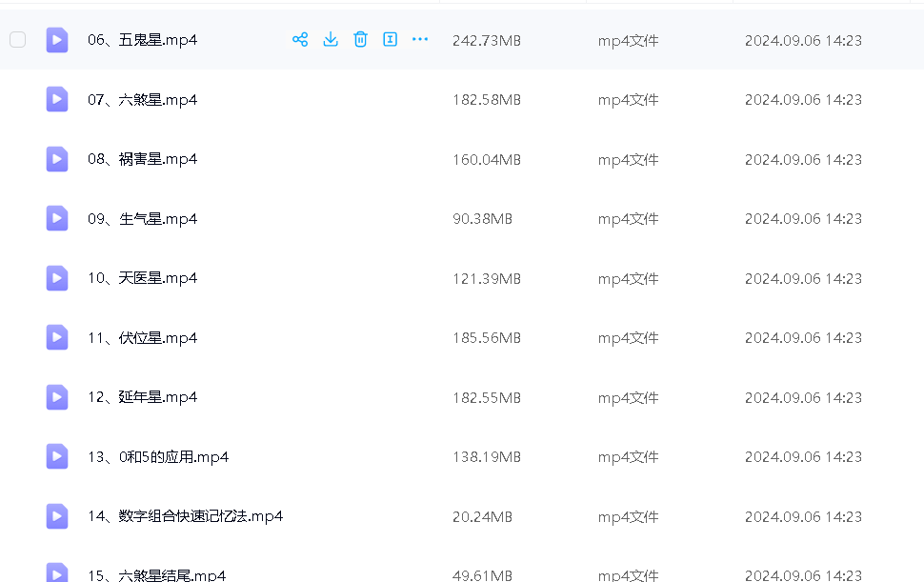This screenshot has width=924, height=582.
Task: Click the video icon of 09、生气星.mp4
Action: point(57,218)
